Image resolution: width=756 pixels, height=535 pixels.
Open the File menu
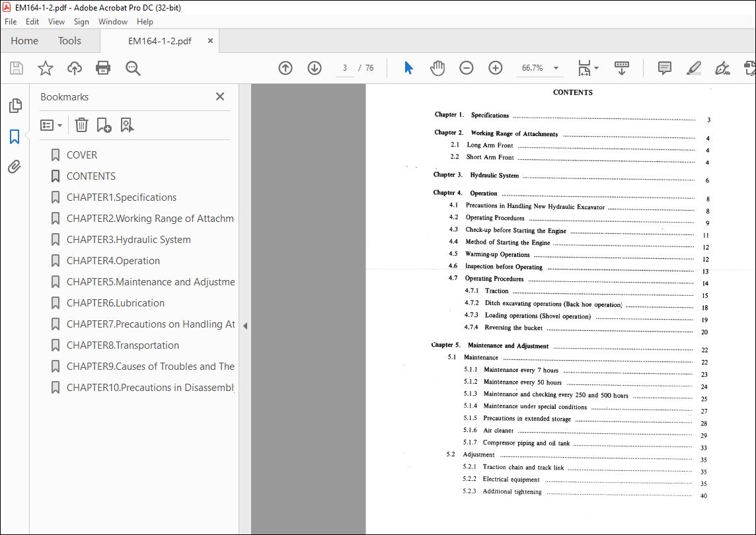[x=11, y=22]
